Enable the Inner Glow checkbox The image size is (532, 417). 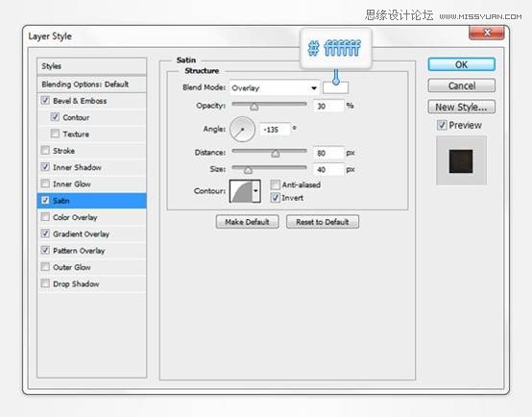[45, 184]
